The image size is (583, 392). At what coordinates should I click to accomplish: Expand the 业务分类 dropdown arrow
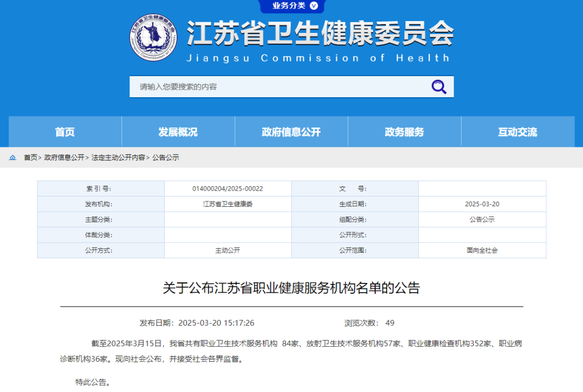tap(314, 5)
